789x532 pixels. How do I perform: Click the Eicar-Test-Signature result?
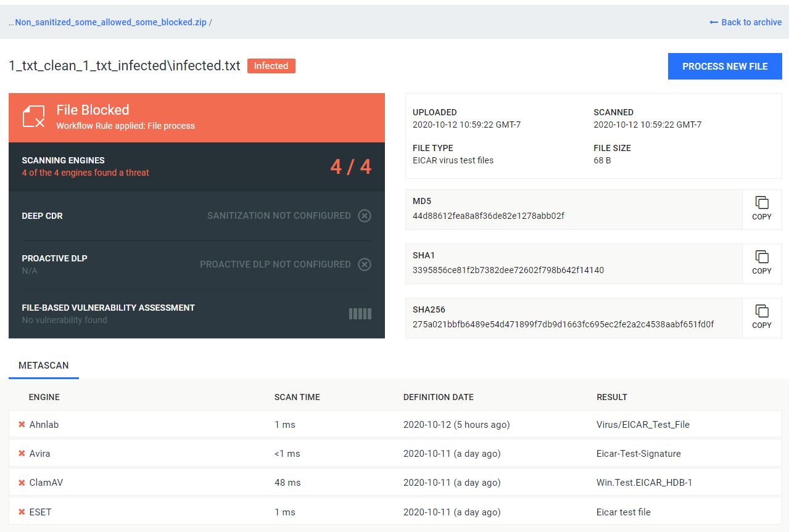pyautogui.click(x=639, y=454)
